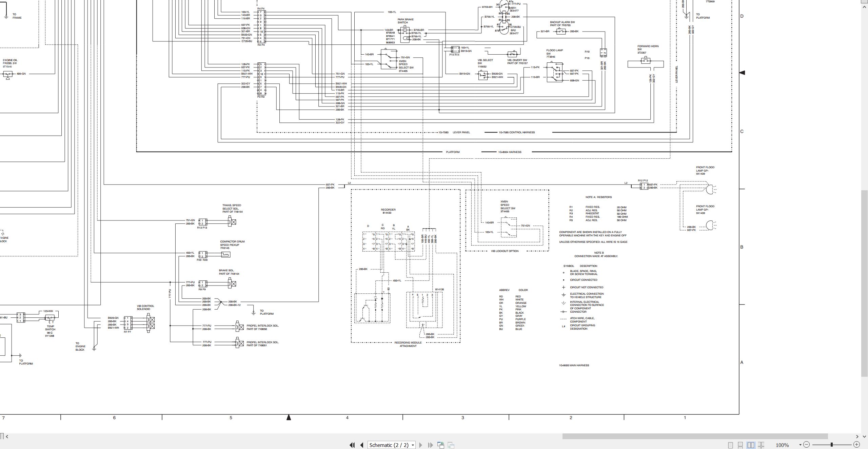Click the BRAKE SOL. PART OF 7X8164 label

point(229,272)
